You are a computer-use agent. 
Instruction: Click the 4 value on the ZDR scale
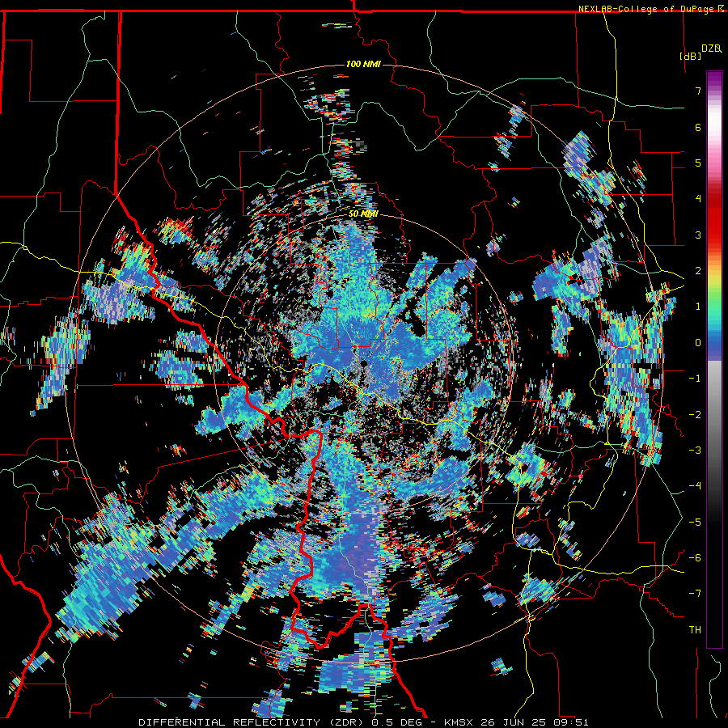(x=698, y=199)
